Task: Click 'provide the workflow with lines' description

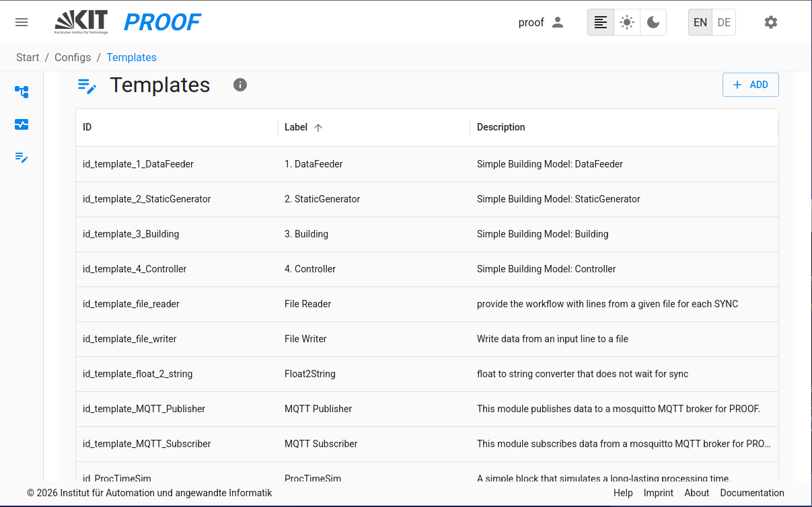Action: coord(607,304)
